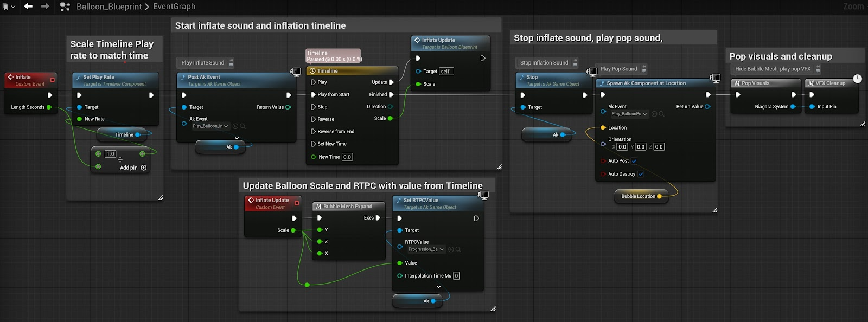Click use-selected arrow beside Play_BalloonPo dropdown

click(x=654, y=114)
